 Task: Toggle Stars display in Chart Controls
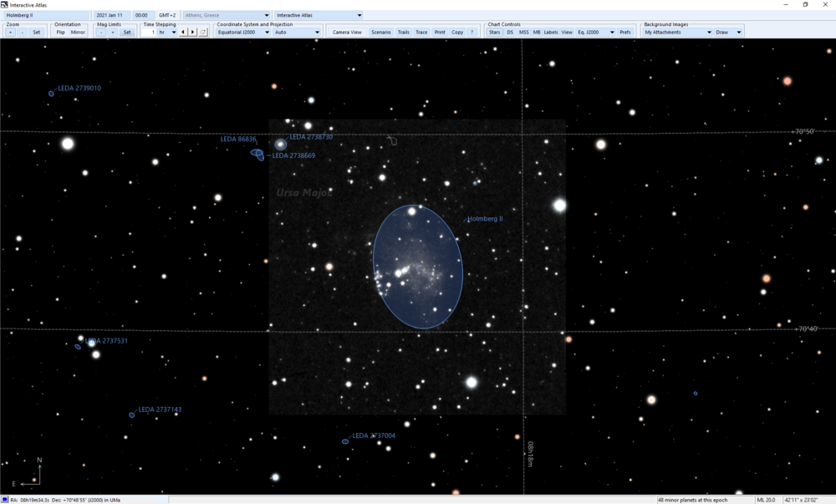(x=494, y=33)
